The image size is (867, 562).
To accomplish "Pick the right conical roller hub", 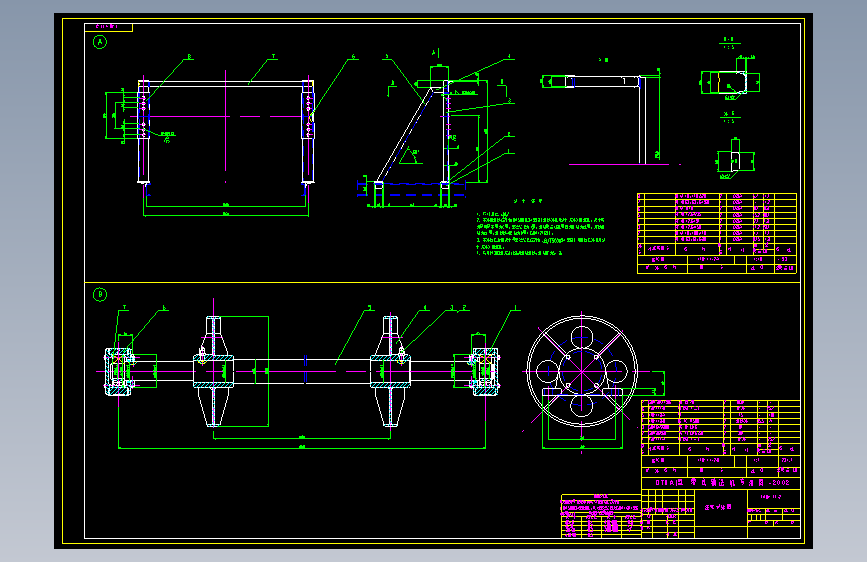I will click(390, 371).
